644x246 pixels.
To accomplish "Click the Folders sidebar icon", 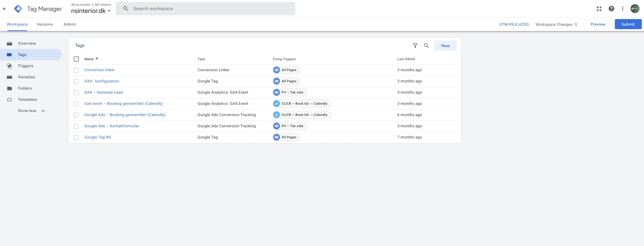I will (x=10, y=88).
